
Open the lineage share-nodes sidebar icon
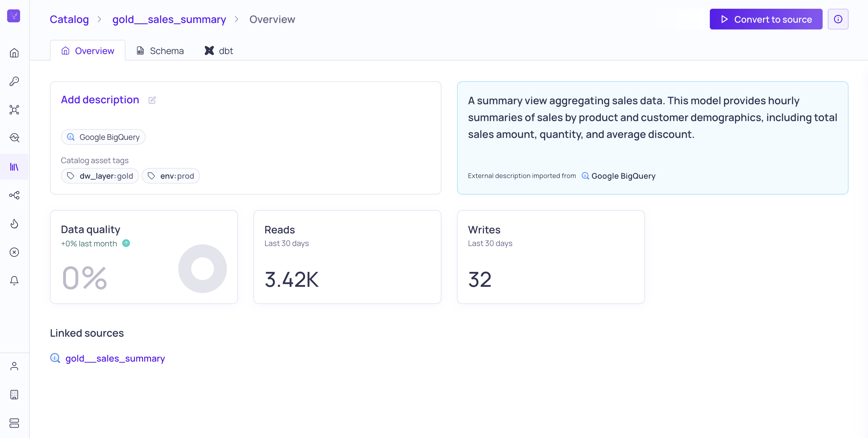pos(14,195)
